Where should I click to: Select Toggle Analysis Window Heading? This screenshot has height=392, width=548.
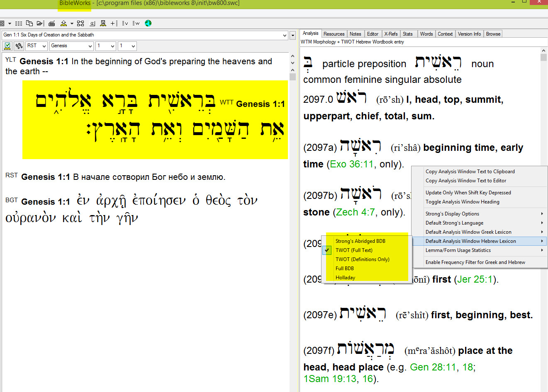[479, 202]
